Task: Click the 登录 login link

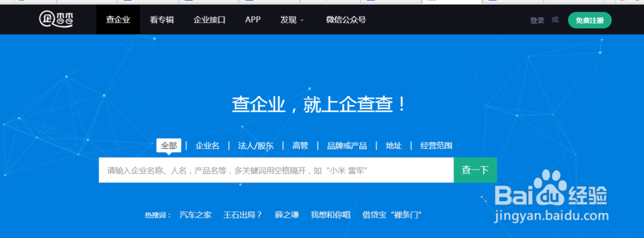Action: (x=537, y=21)
